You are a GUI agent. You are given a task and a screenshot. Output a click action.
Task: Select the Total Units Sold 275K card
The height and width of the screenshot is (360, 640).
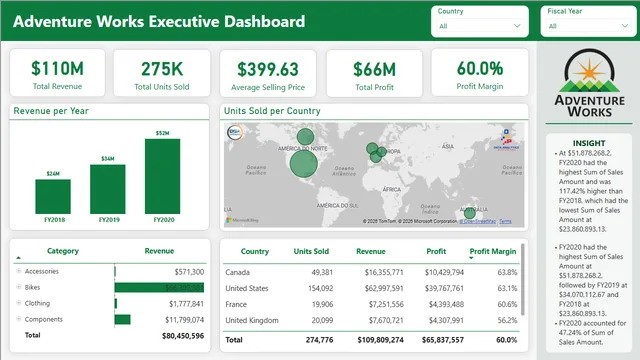pyautogui.click(x=162, y=73)
